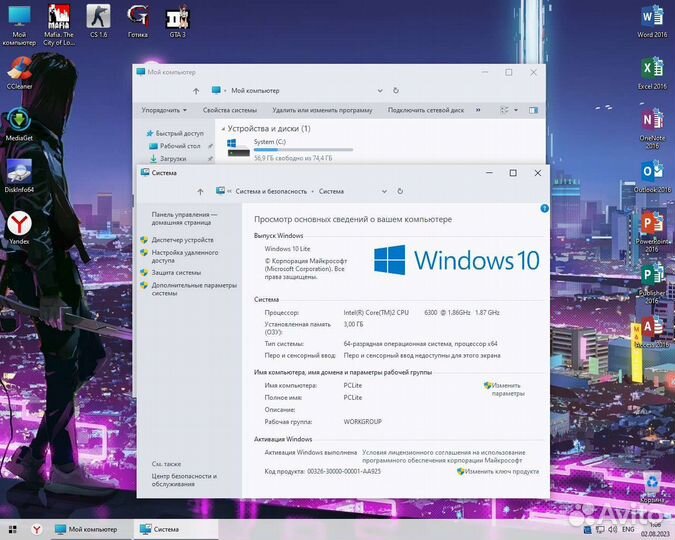Viewport: 675px width, 540px height.
Task: Click Изменить ключ продукта link
Action: (x=501, y=471)
